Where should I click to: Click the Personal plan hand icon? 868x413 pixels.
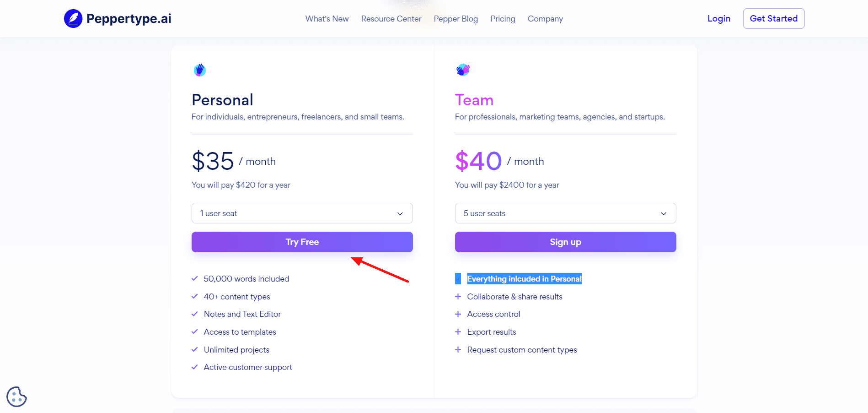[200, 70]
